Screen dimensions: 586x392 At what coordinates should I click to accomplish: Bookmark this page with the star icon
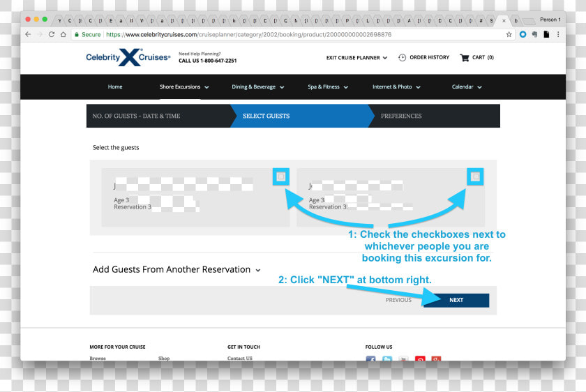(x=509, y=34)
